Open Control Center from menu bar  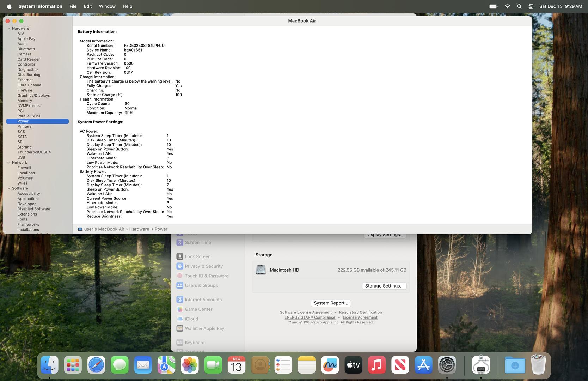pyautogui.click(x=531, y=6)
